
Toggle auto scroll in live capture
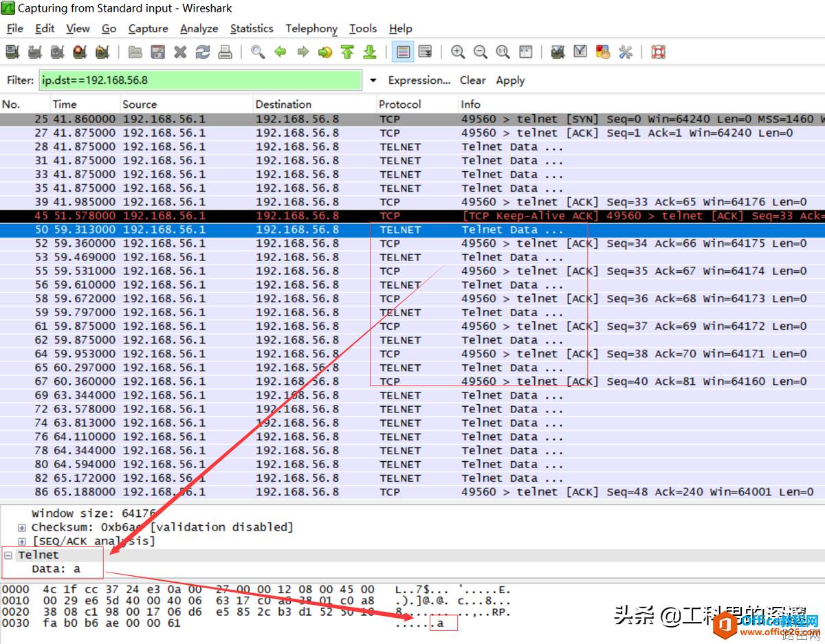pyautogui.click(x=425, y=52)
